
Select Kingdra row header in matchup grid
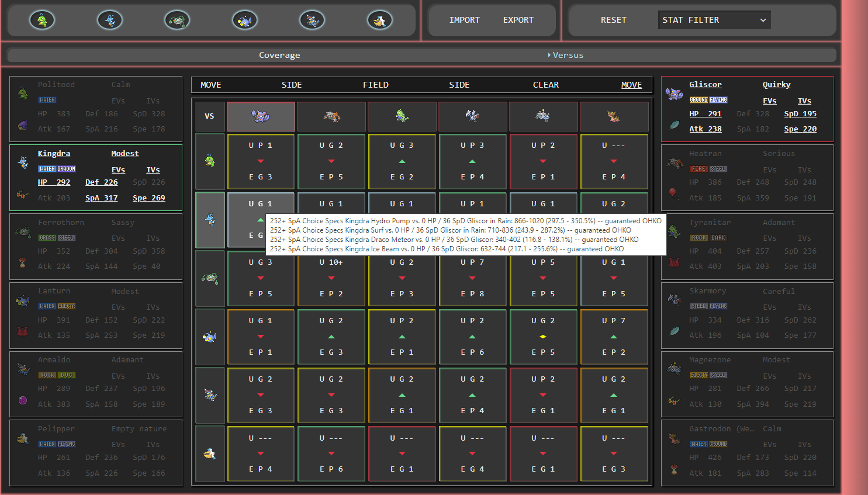point(210,220)
